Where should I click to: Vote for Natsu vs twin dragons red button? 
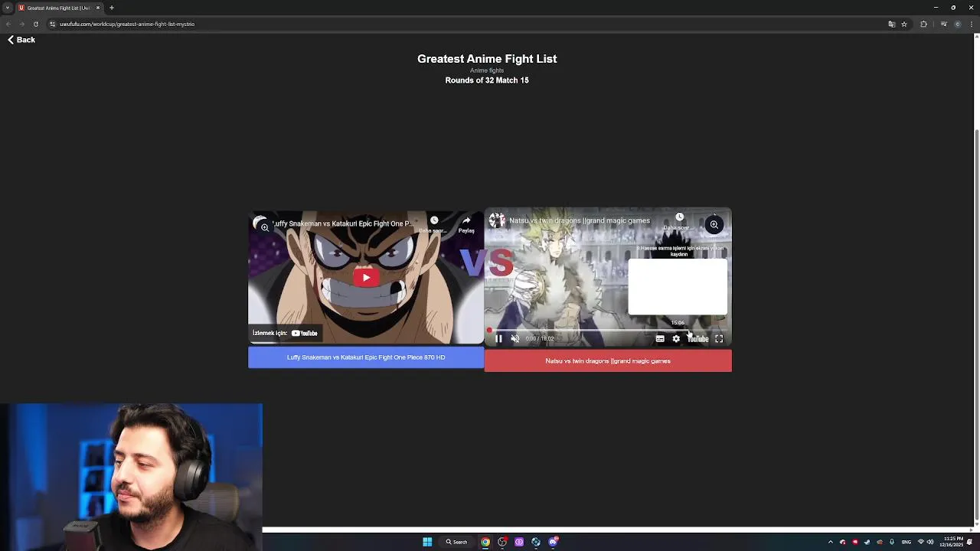pyautogui.click(x=608, y=361)
